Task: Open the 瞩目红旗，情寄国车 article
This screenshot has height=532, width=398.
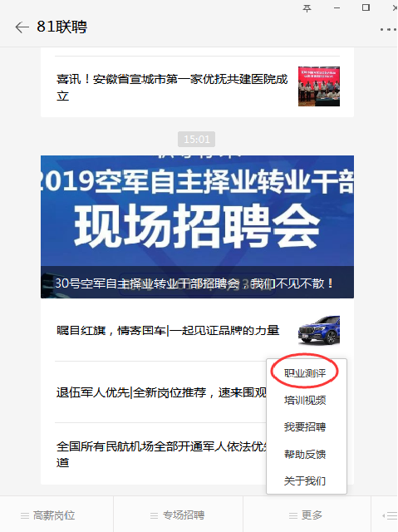Action: (168, 330)
